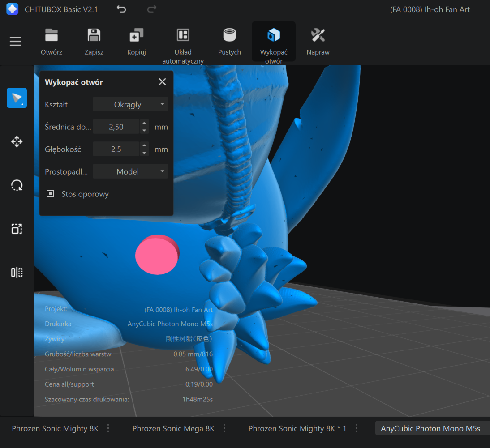Increase the Średnica value with up arrow
490x448 pixels.
tap(144, 123)
